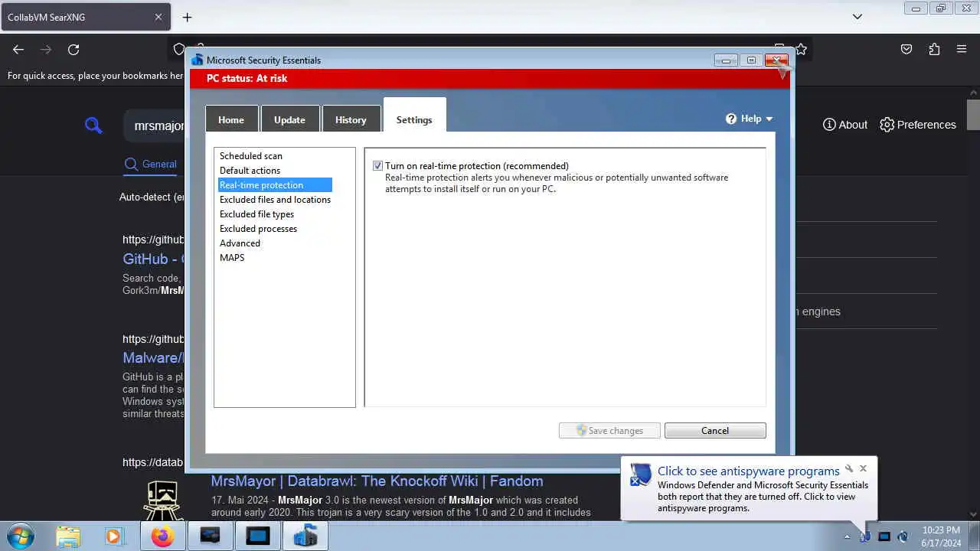This screenshot has width=980, height=551.
Task: Click the SearXNG magnifier logo
Action: pos(93,126)
